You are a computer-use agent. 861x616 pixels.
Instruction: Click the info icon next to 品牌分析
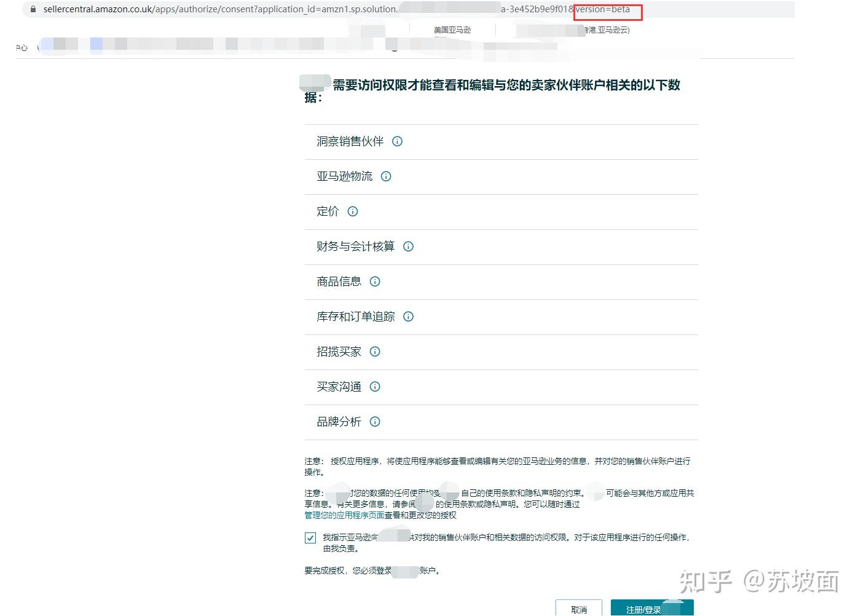tap(375, 422)
